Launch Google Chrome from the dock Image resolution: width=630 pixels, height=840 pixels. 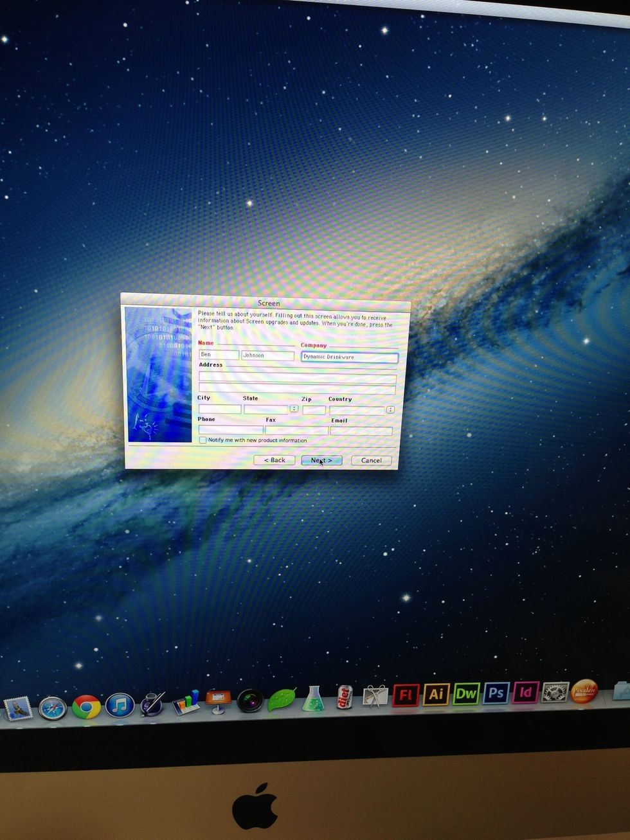pos(86,706)
